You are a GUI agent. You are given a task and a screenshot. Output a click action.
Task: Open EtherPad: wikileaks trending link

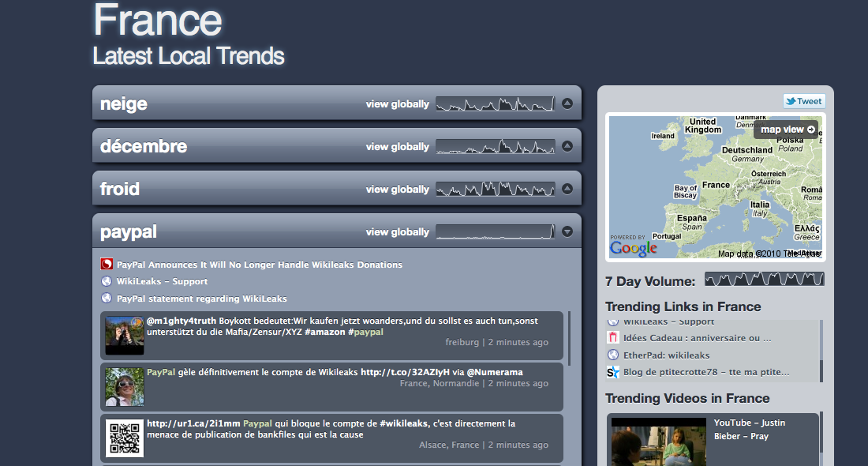coord(666,355)
